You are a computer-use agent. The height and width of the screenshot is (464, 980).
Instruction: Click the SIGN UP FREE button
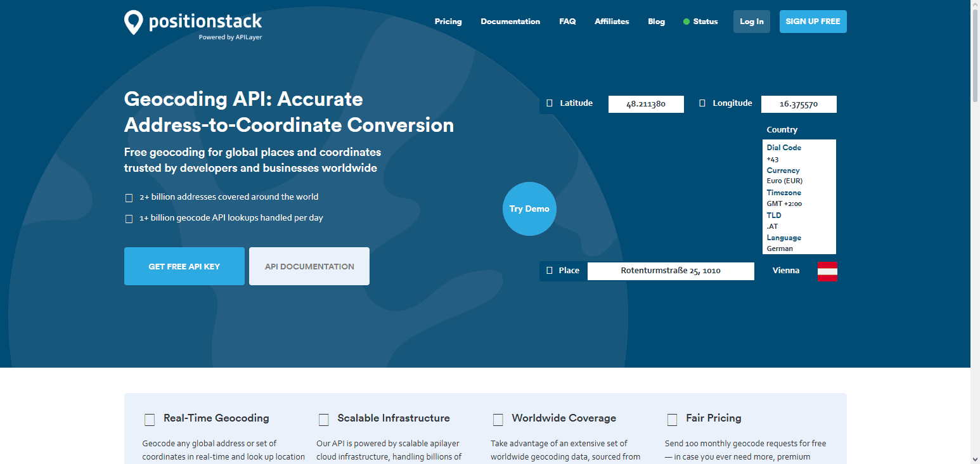pos(813,22)
